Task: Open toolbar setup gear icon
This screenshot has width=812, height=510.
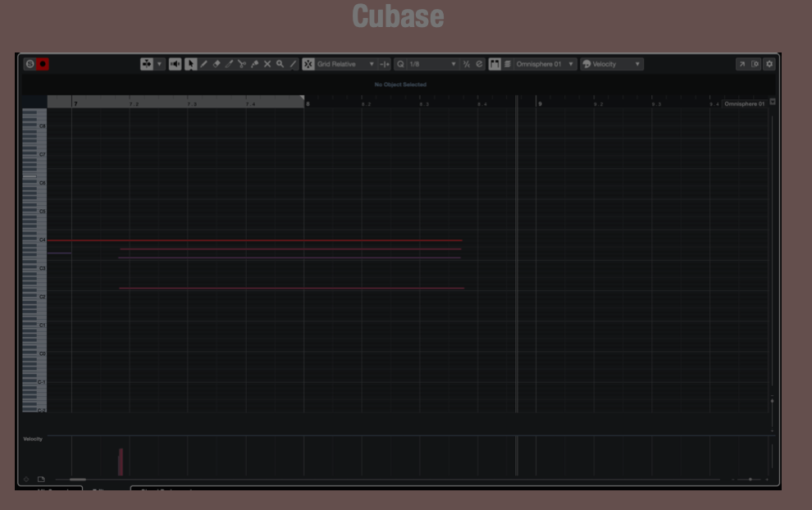Action: tap(769, 64)
